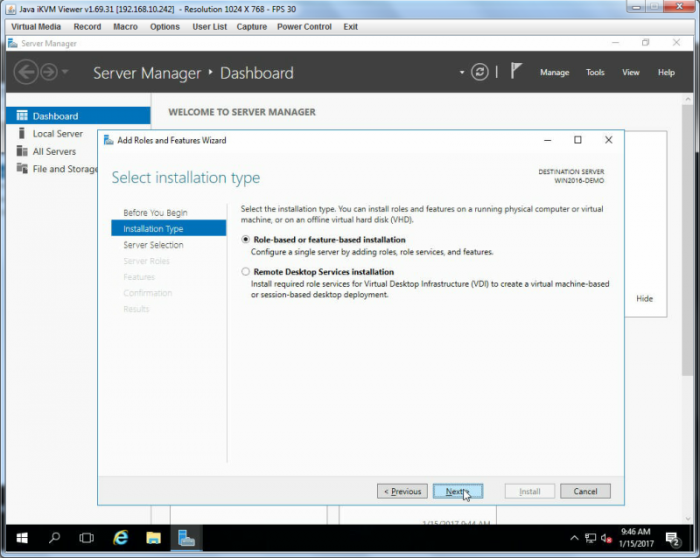The height and width of the screenshot is (558, 700).
Task: Click the WIN2016-DEMO destination server text
Action: [x=579, y=181]
